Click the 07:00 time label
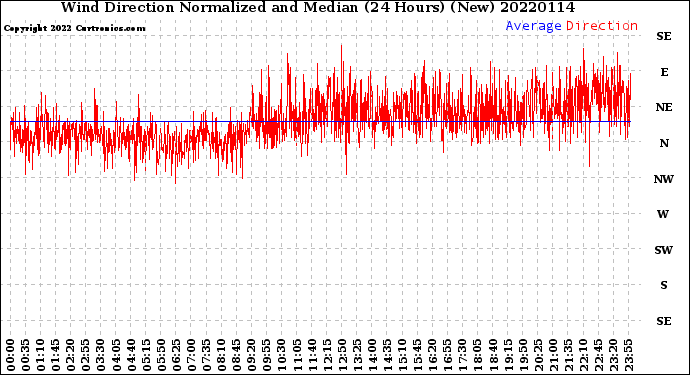 click(191, 355)
